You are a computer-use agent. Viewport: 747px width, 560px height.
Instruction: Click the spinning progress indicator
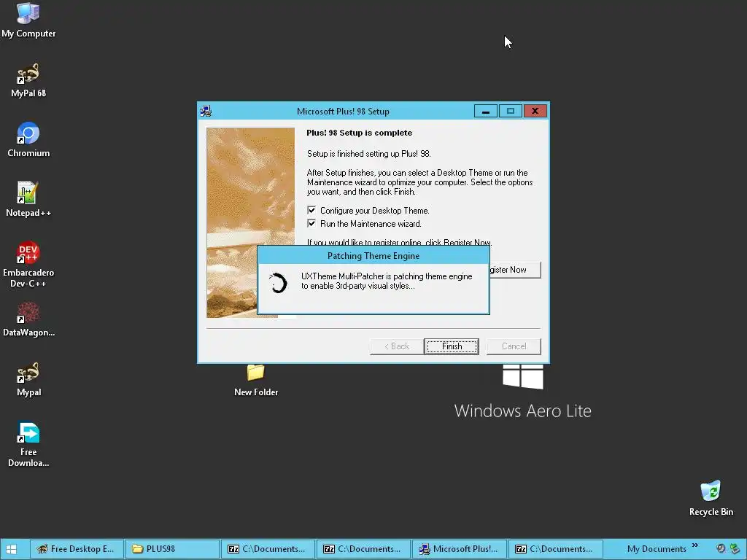point(278,283)
